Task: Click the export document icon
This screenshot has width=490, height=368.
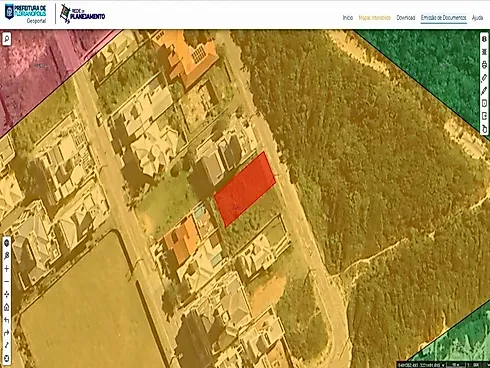Action: point(484,116)
